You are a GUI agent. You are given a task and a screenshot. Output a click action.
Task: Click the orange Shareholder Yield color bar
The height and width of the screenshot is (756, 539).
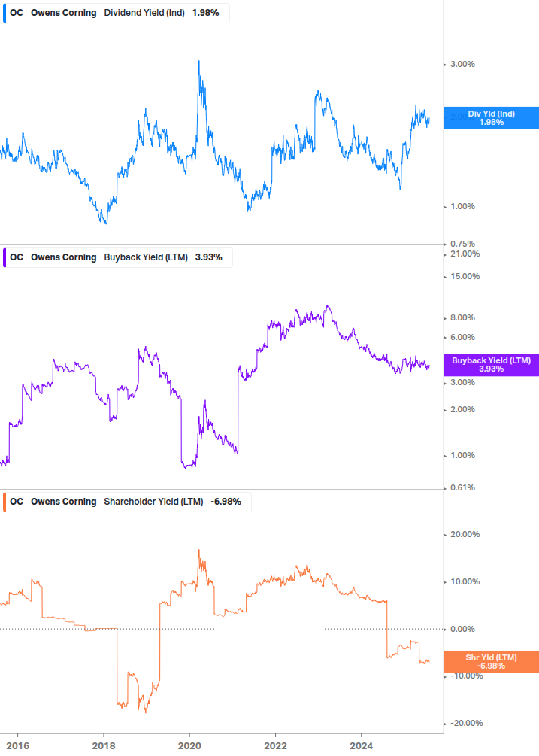click(5, 502)
